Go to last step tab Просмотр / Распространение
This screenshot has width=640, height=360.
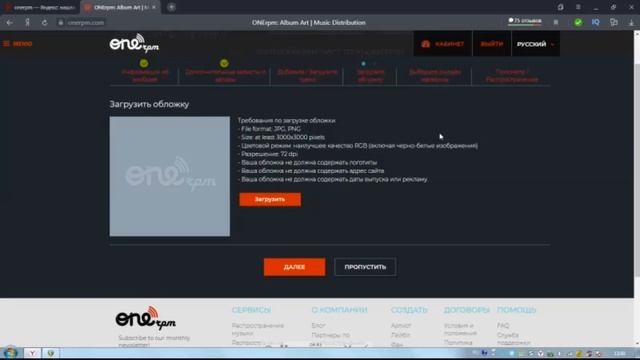512,76
